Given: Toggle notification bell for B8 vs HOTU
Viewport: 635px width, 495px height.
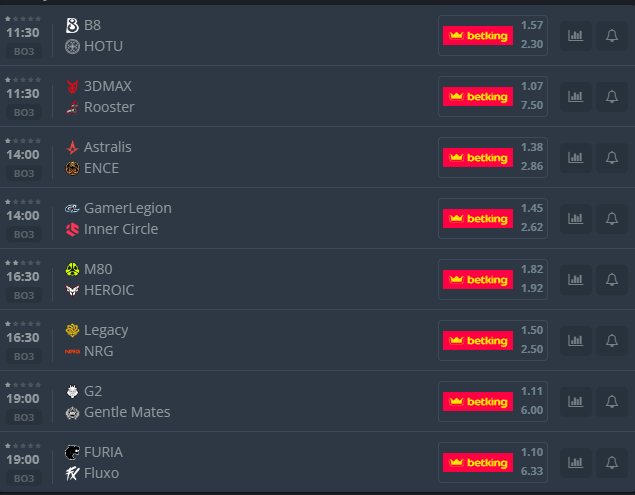Looking at the screenshot, I should (611, 36).
